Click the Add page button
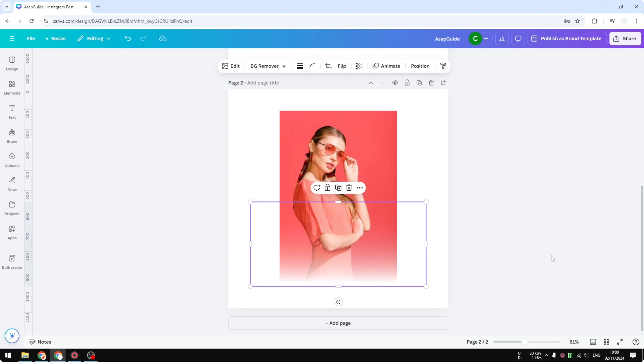 pos(338,323)
